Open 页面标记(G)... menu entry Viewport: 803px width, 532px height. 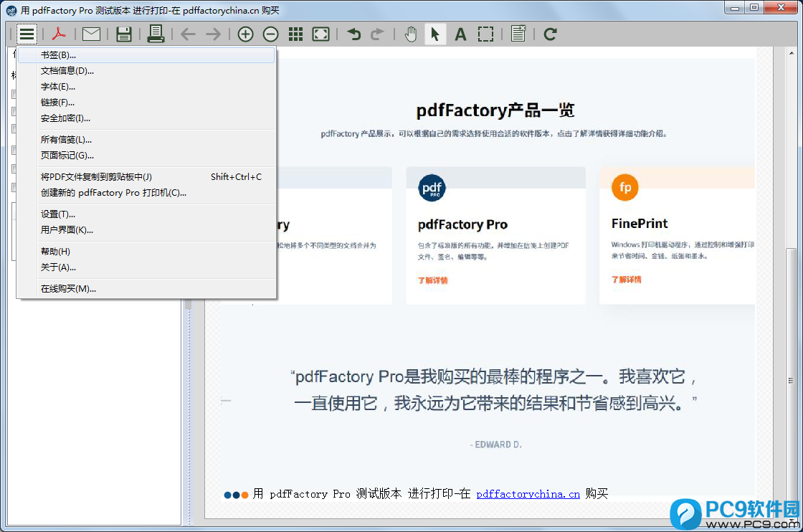(x=146, y=156)
